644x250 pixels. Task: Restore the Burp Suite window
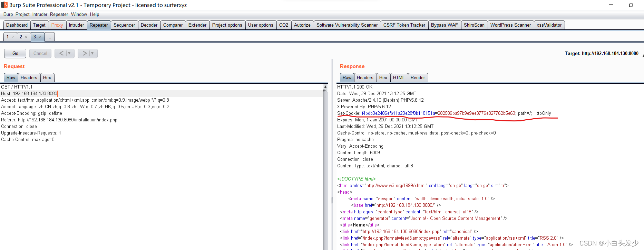(x=631, y=5)
